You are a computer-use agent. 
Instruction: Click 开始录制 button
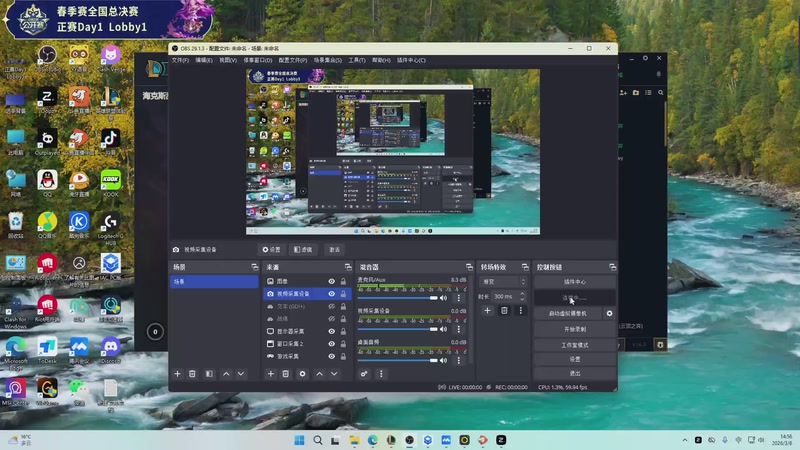coord(574,329)
